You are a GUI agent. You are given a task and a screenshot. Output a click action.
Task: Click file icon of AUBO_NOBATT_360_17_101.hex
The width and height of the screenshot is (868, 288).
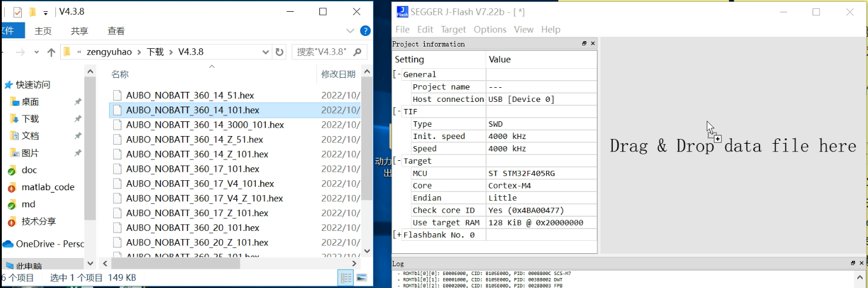(117, 169)
